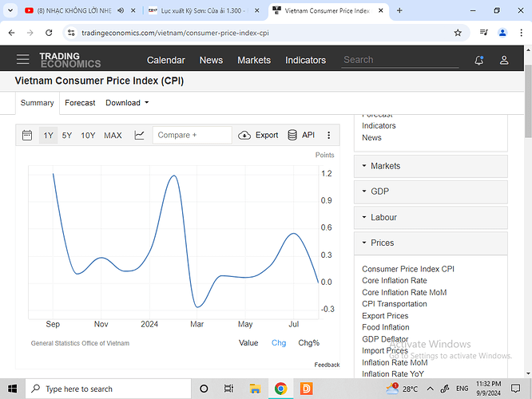Screen dimensions: 532x399
Task: Click the calendar date-range icon above chart
Action: pos(27,135)
